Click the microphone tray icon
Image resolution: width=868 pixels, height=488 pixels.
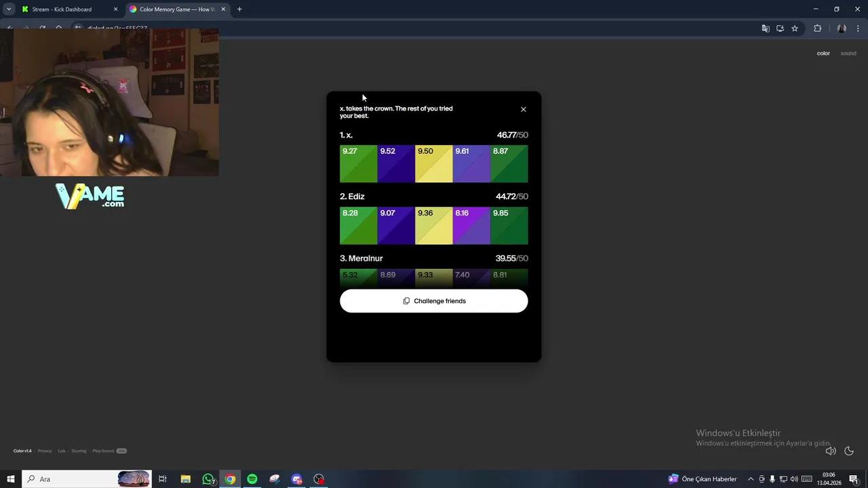[x=772, y=479]
